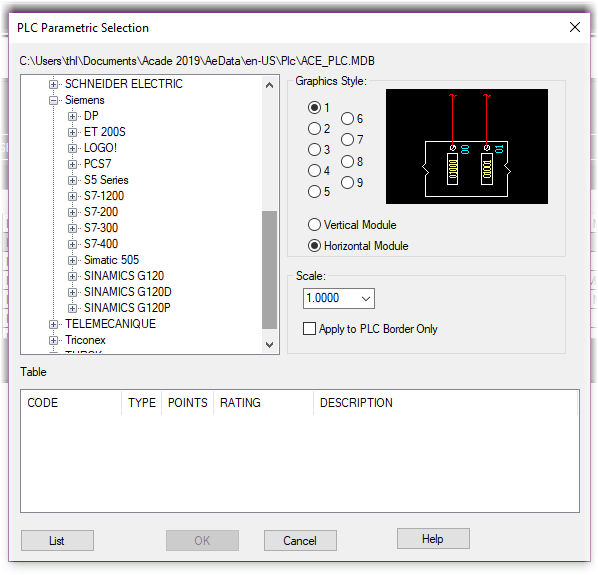The height and width of the screenshot is (575, 598).
Task: Expand the S7-1200 tree node
Action: pos(72,196)
